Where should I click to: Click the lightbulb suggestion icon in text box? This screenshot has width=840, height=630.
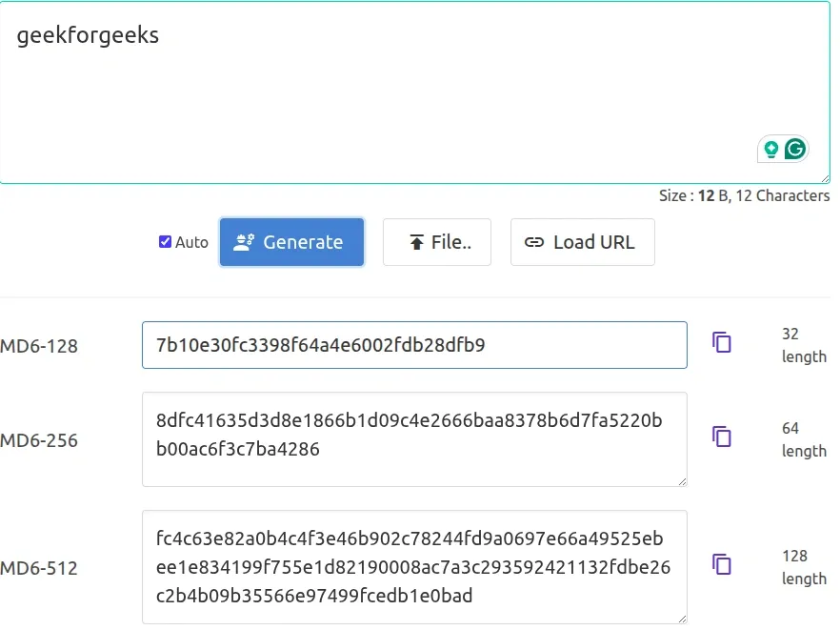pyautogui.click(x=770, y=149)
